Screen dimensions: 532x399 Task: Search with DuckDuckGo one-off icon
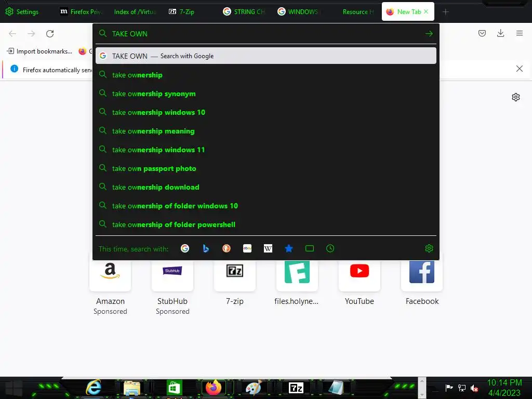click(227, 248)
